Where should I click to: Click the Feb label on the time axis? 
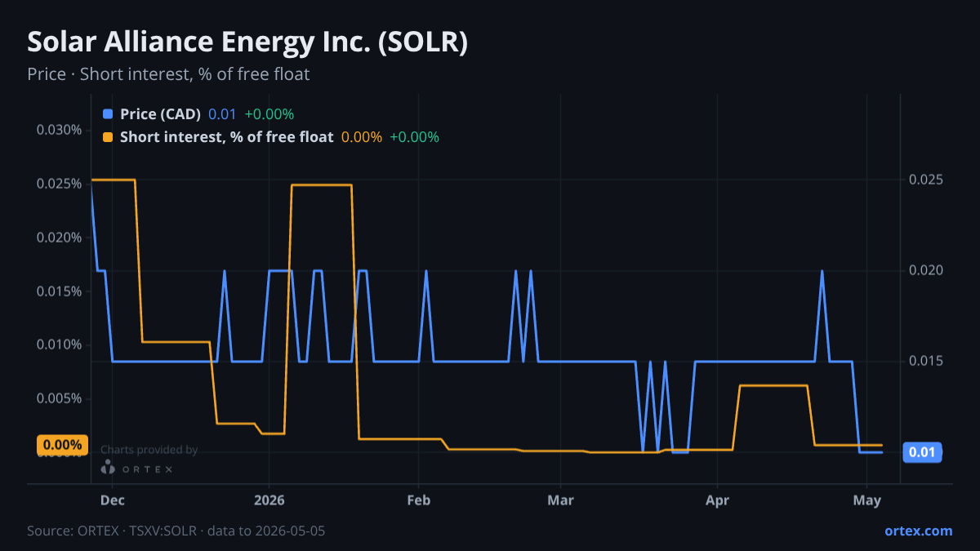(x=418, y=499)
